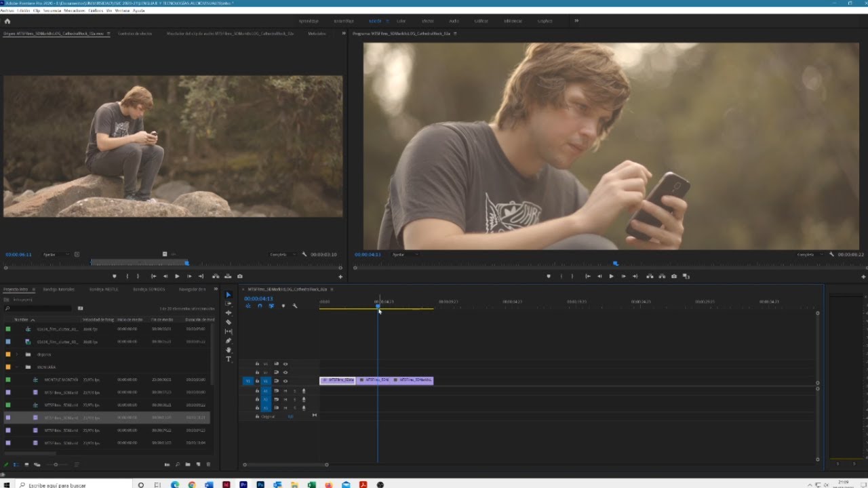This screenshot has width=868, height=488.
Task: Click timeline playhead timecode 00:00:04:13
Action: (258, 298)
